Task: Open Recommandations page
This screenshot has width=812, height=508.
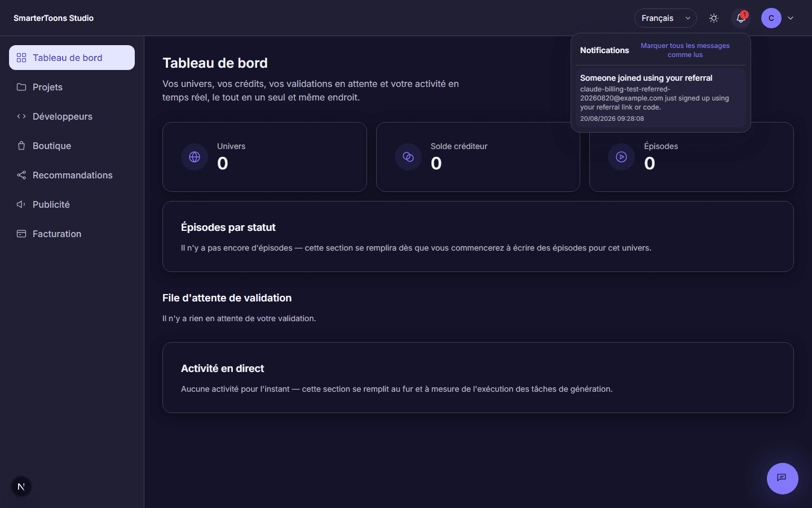Action: pos(72,175)
